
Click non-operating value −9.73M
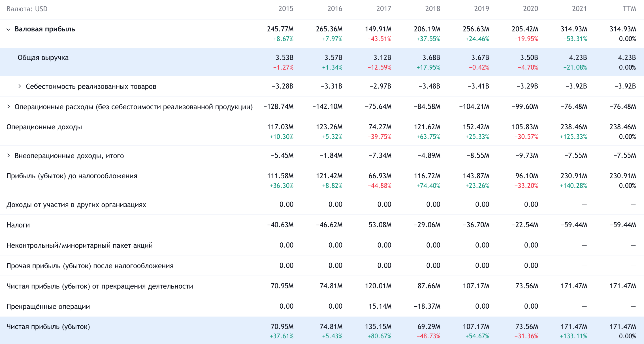527,156
